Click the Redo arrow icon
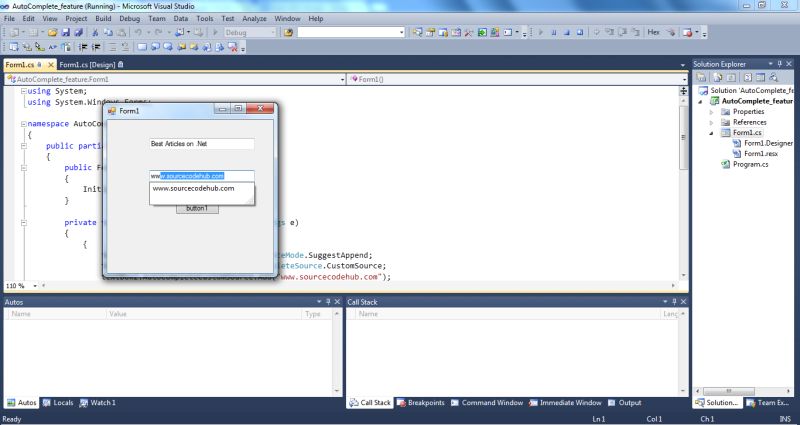This screenshot has height=425, width=800. click(x=159, y=32)
